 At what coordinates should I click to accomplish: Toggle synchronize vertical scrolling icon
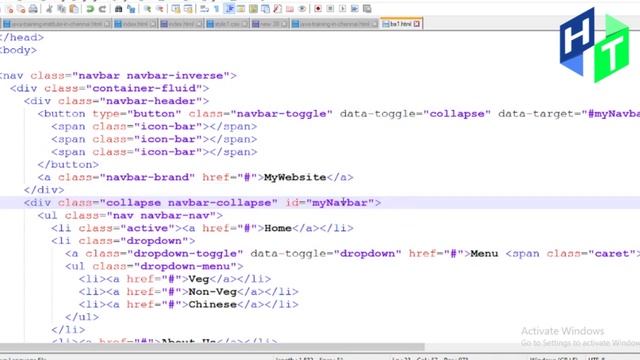(176, 9)
